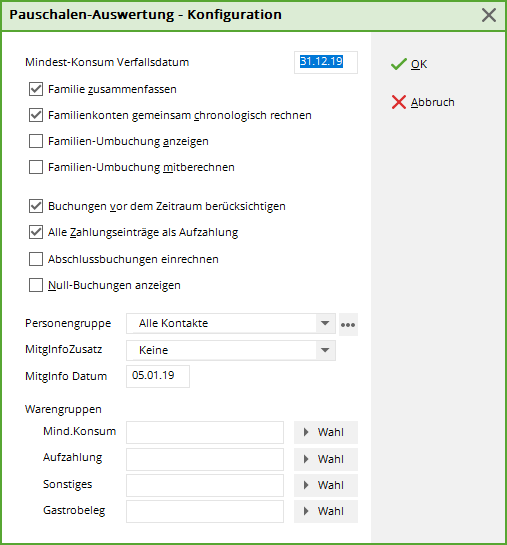Image resolution: width=507 pixels, height=545 pixels.
Task: Focus the MitgInfo Datum field
Action: 158,376
